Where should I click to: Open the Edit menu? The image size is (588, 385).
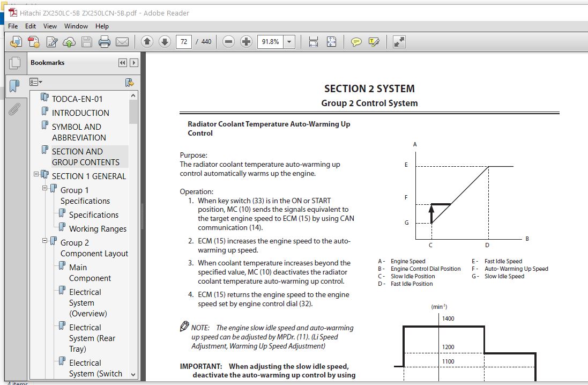pyautogui.click(x=31, y=26)
